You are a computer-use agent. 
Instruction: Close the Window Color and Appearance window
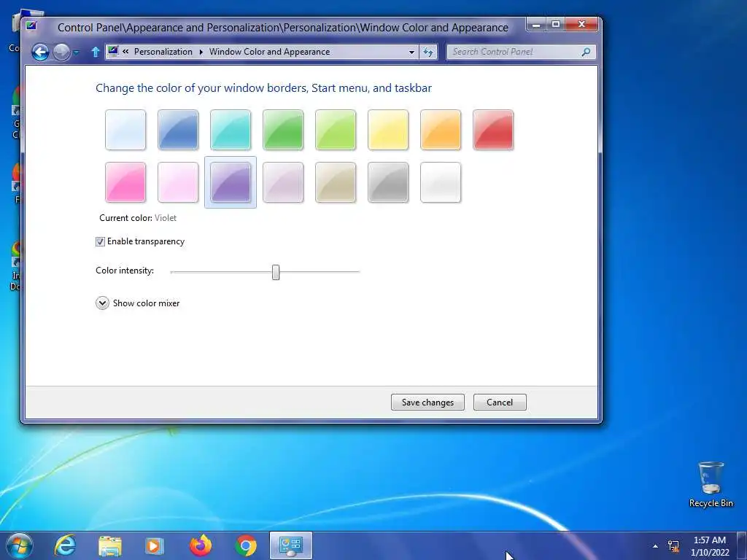tap(581, 24)
